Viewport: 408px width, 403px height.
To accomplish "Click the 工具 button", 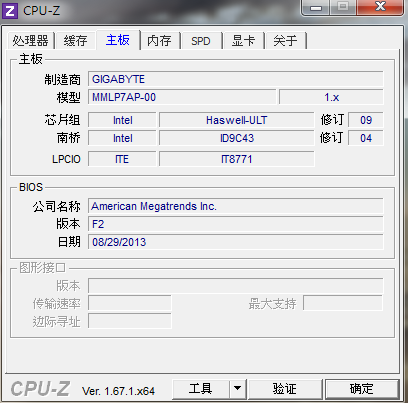I will point(200,389).
